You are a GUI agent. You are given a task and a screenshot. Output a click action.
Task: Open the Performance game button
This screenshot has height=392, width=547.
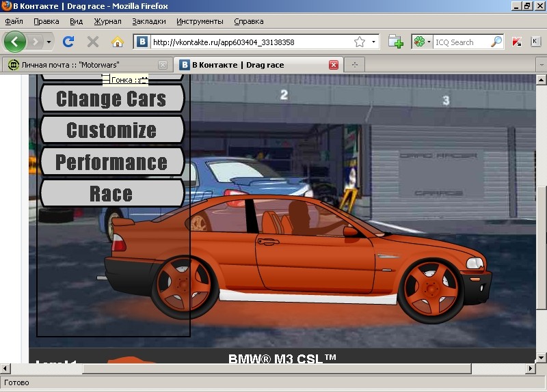112,162
